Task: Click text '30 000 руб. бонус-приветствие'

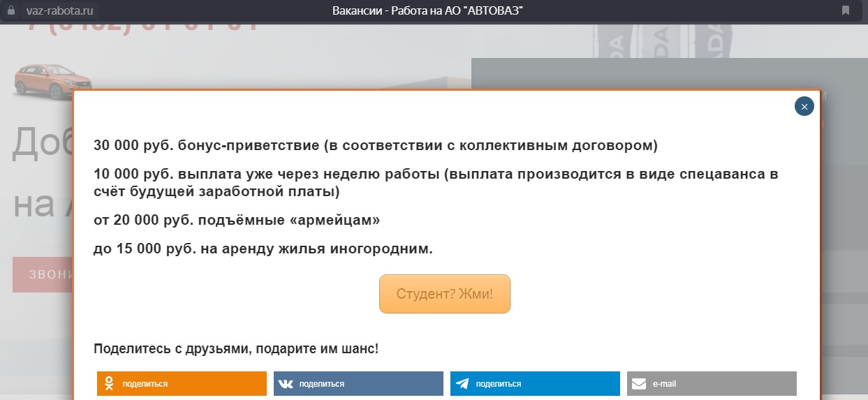Action: [207, 146]
